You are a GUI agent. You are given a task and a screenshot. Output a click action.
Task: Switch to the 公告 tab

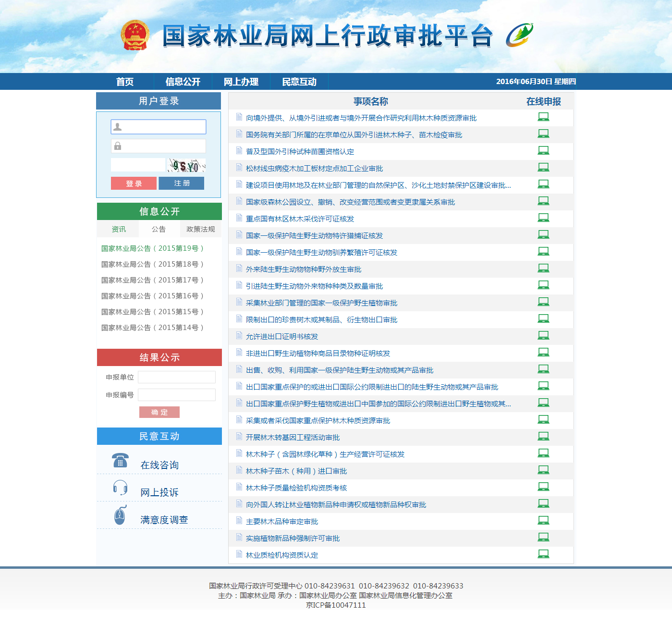[159, 229]
